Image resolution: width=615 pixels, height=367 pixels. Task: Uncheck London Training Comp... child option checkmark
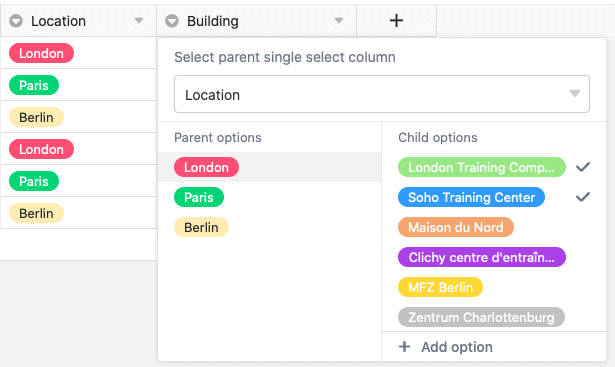(583, 167)
